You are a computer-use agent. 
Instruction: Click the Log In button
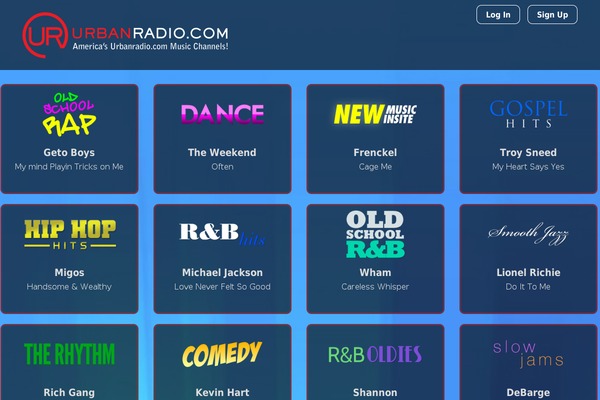click(498, 15)
